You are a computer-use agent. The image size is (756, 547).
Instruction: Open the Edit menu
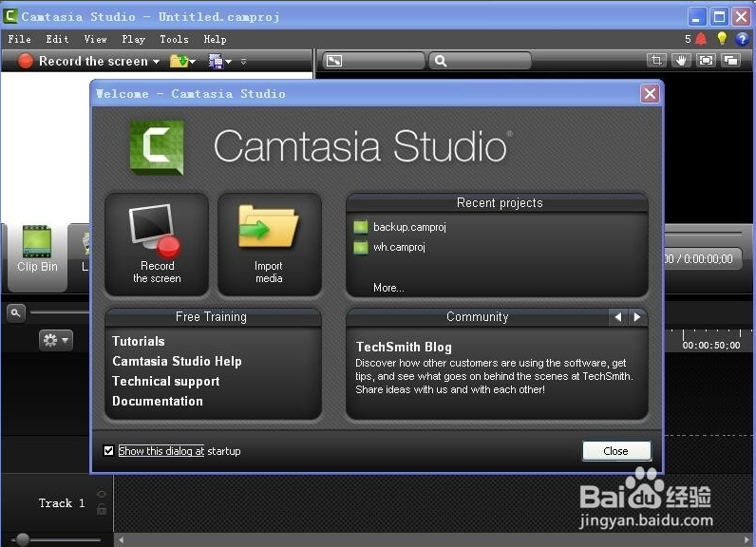[x=57, y=39]
